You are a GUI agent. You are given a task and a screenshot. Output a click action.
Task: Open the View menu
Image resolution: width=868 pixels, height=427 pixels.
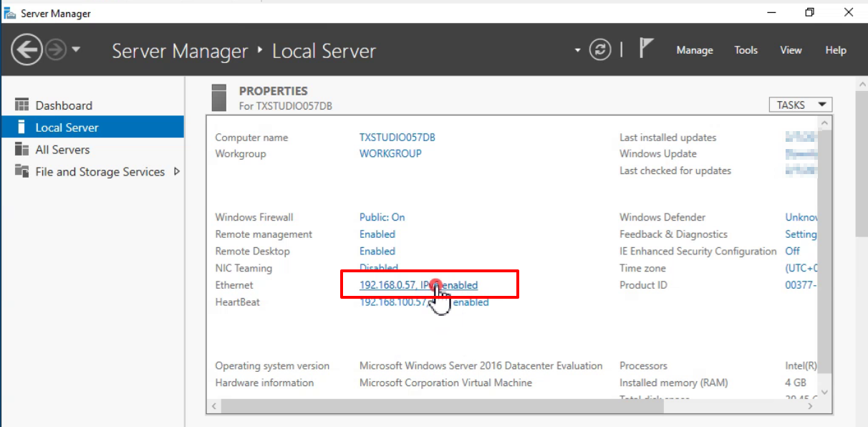[791, 50]
